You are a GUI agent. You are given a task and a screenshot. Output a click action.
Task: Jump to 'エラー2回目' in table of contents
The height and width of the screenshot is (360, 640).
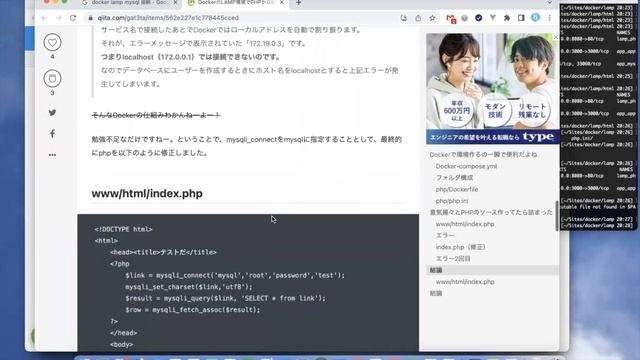click(453, 258)
